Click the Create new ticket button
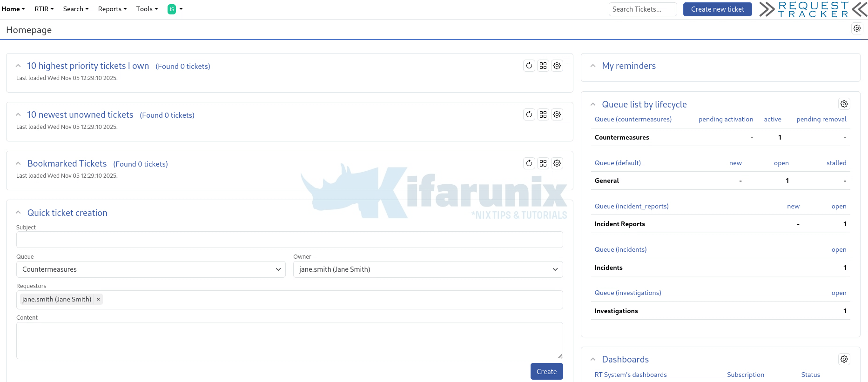 [717, 9]
